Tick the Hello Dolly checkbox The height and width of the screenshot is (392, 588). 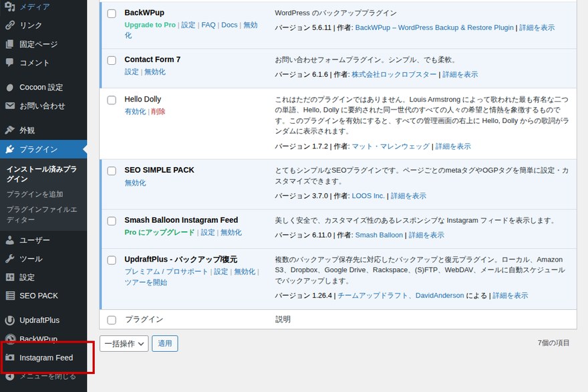click(112, 100)
